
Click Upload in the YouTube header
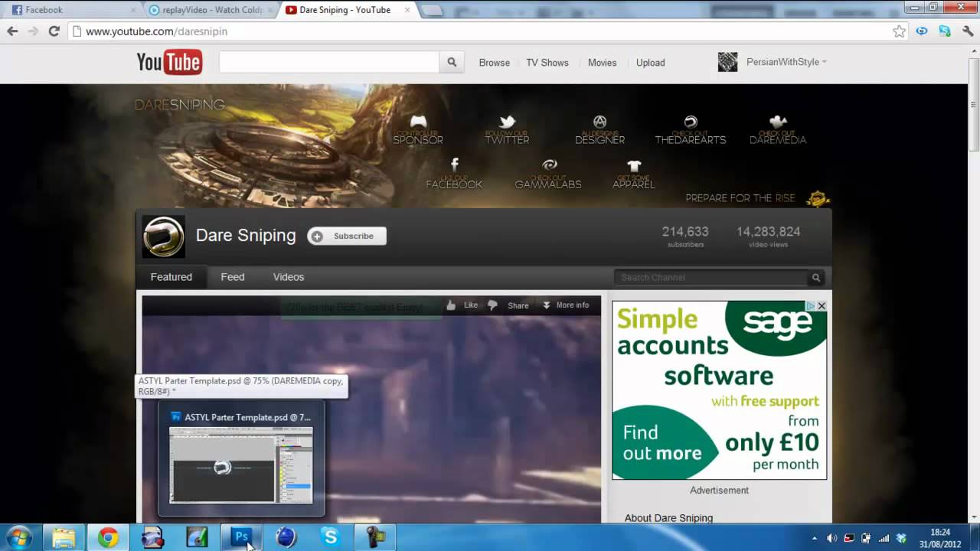click(x=651, y=63)
